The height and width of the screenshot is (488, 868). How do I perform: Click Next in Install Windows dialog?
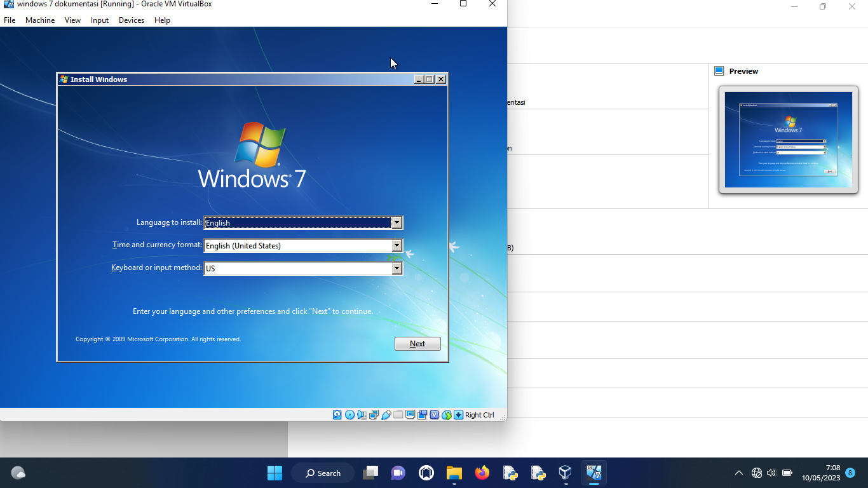(417, 344)
